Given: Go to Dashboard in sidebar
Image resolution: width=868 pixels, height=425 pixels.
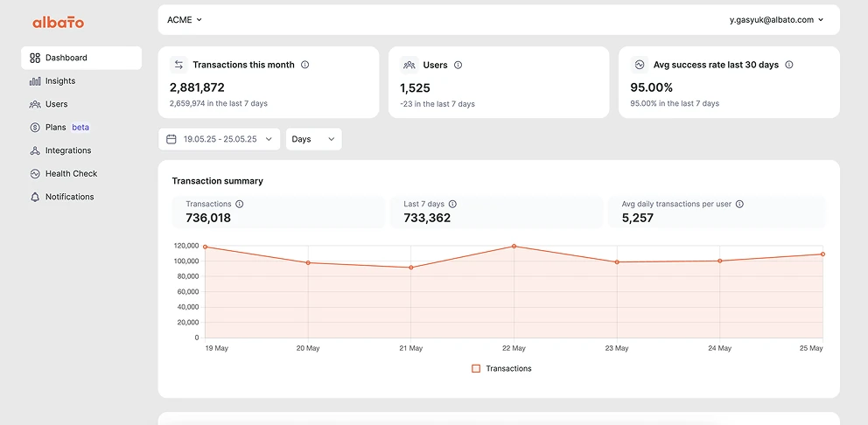Looking at the screenshot, I should pos(81,58).
